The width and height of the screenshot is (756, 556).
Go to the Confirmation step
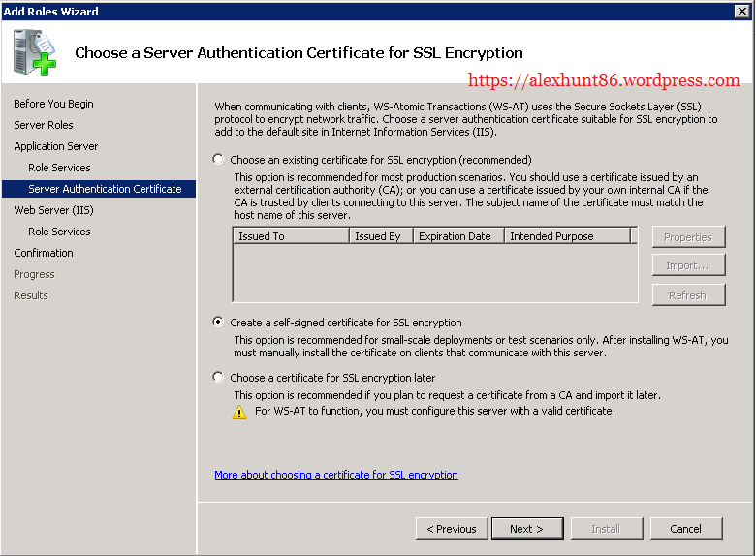pyautogui.click(x=44, y=253)
